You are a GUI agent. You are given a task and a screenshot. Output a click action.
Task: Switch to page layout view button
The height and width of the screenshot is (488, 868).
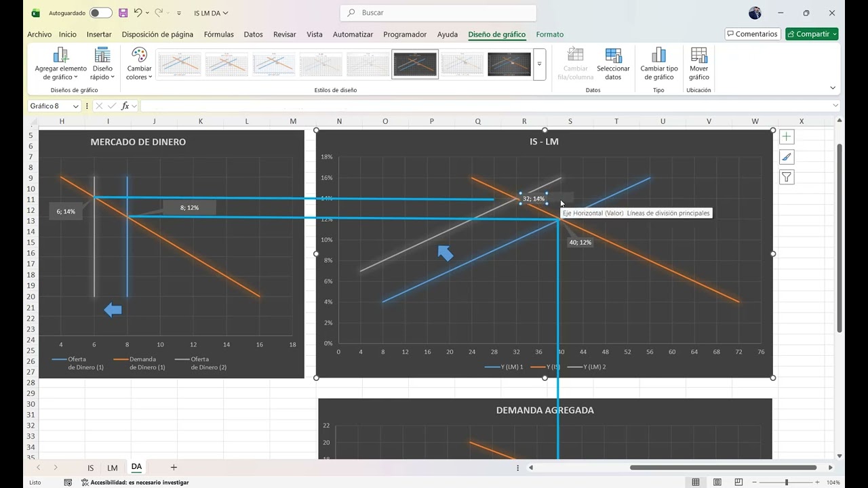tap(717, 483)
